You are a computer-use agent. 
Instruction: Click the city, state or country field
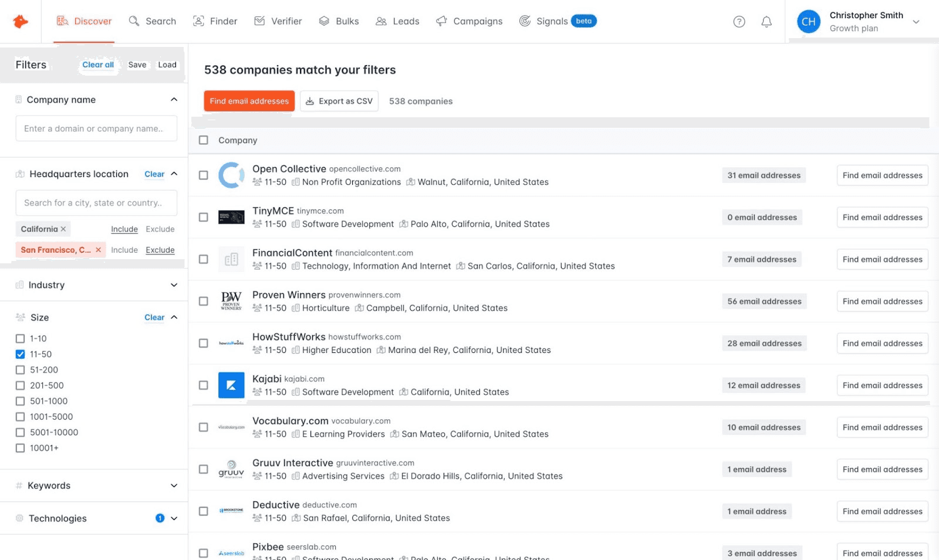point(96,203)
